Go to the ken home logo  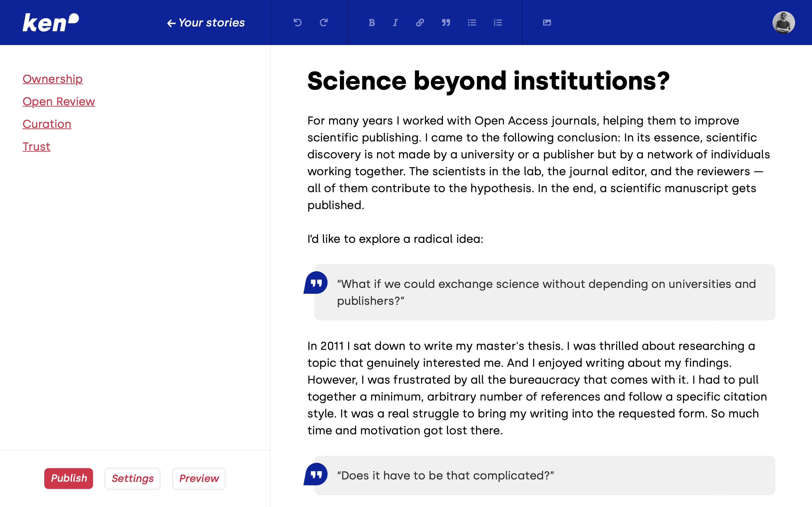point(50,23)
